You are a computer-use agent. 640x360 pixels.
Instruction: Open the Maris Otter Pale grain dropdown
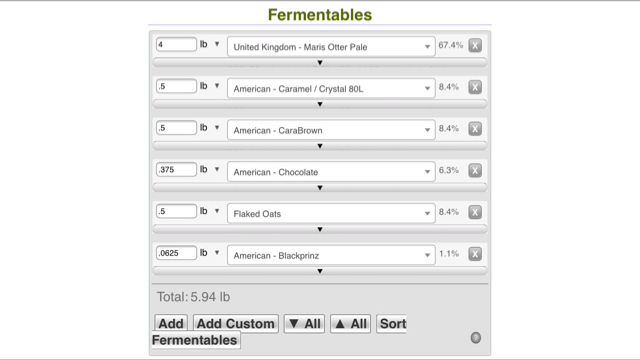point(331,47)
